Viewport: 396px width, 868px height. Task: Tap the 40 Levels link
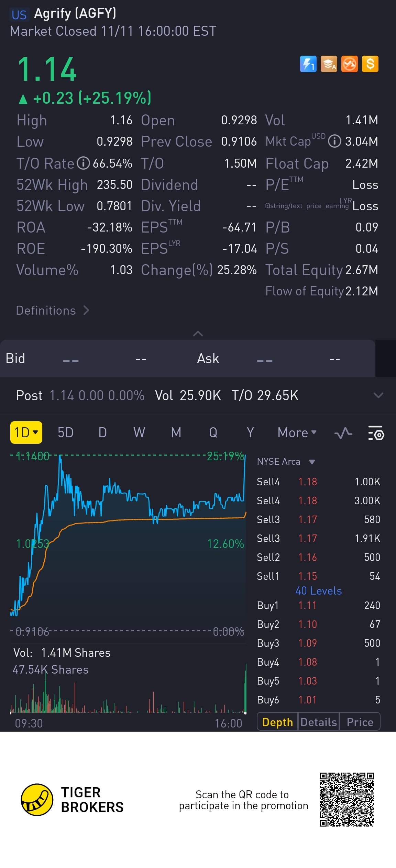pos(319,591)
